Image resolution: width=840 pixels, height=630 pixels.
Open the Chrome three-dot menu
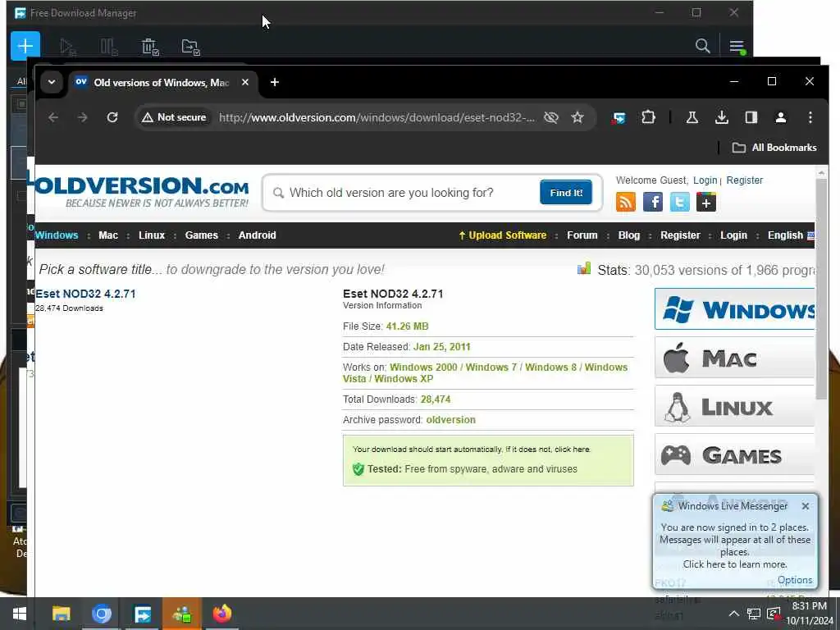(x=810, y=117)
